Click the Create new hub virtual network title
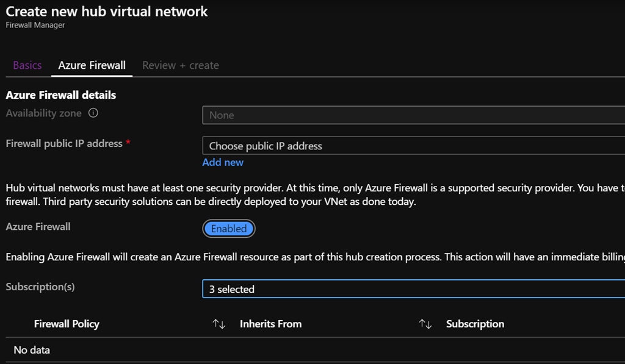This screenshot has height=364, width=625. [107, 11]
